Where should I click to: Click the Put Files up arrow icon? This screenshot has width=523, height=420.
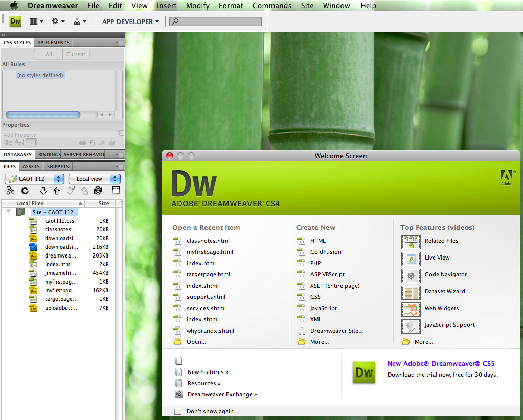pos(57,191)
